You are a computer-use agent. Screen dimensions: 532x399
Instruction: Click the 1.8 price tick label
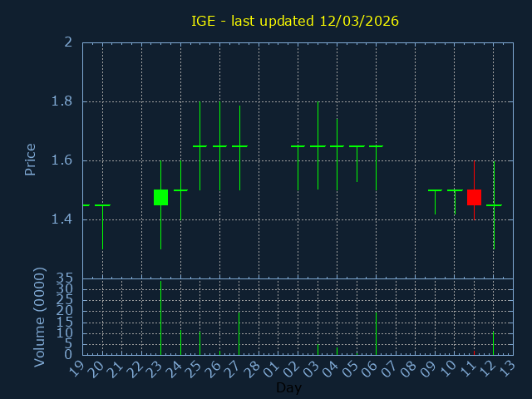pos(62,101)
